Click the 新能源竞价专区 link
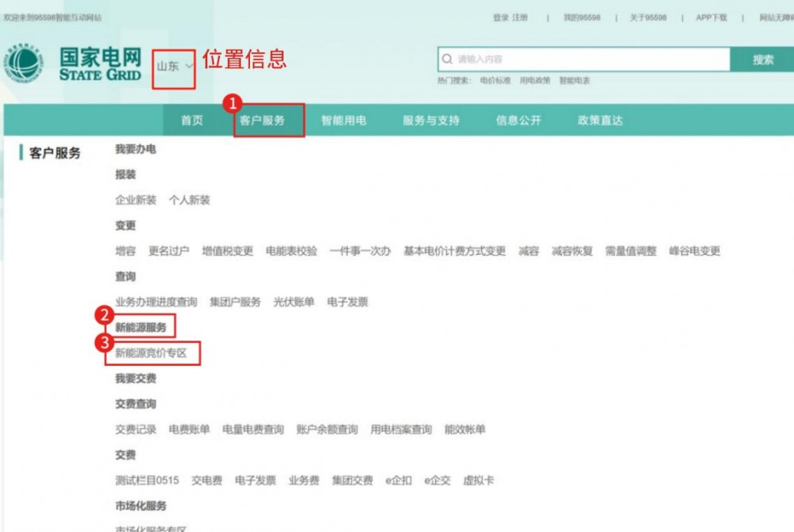This screenshot has width=794, height=532. tap(151, 353)
